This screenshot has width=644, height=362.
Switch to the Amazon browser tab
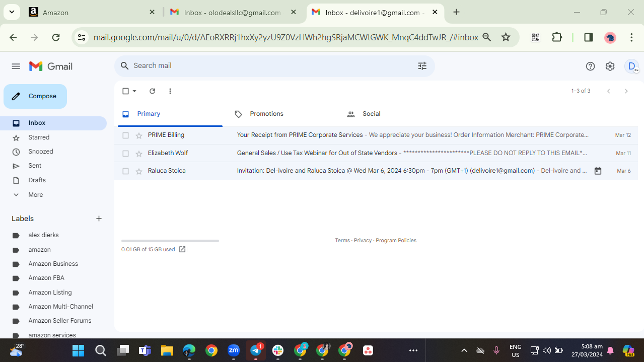pos(92,12)
